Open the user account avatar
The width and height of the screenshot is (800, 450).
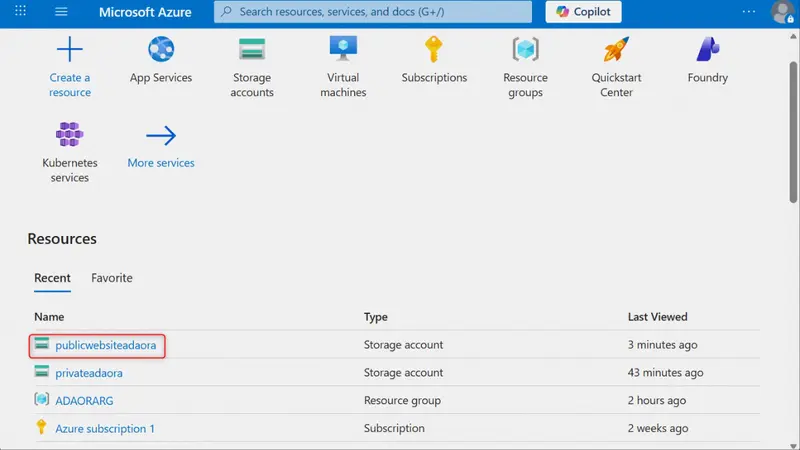[782, 12]
